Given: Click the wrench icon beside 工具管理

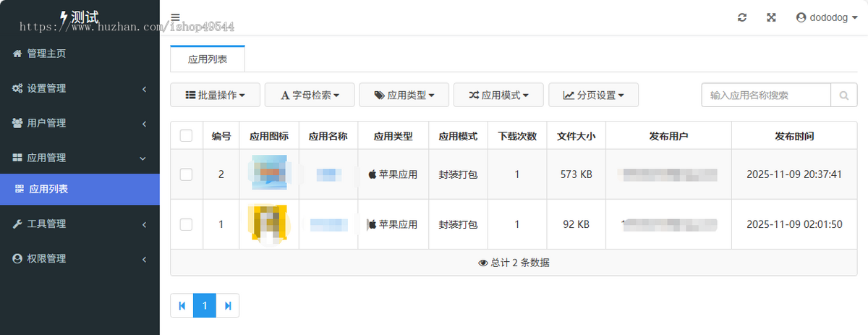Looking at the screenshot, I should pos(17,224).
